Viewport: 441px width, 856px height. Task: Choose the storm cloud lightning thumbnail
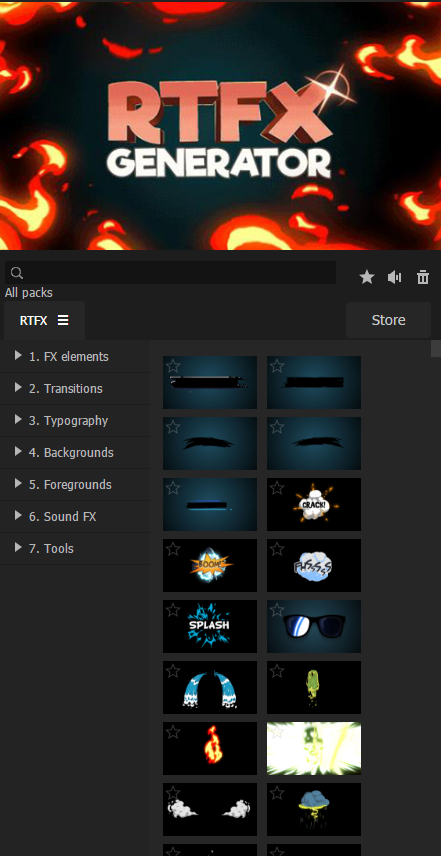314,809
